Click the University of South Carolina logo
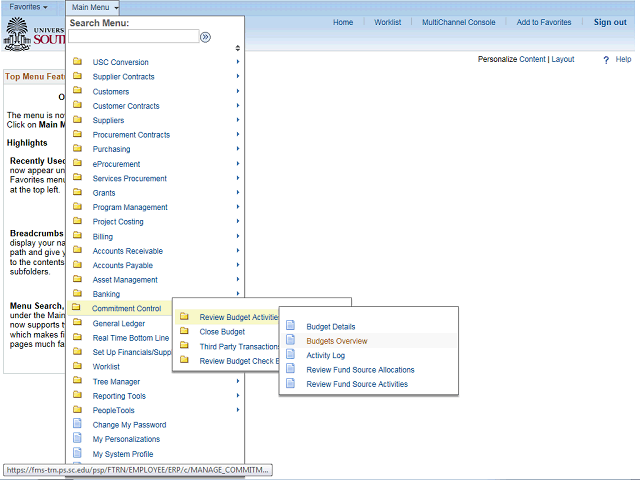Screen dimensions: 640x480 [x=34, y=34]
